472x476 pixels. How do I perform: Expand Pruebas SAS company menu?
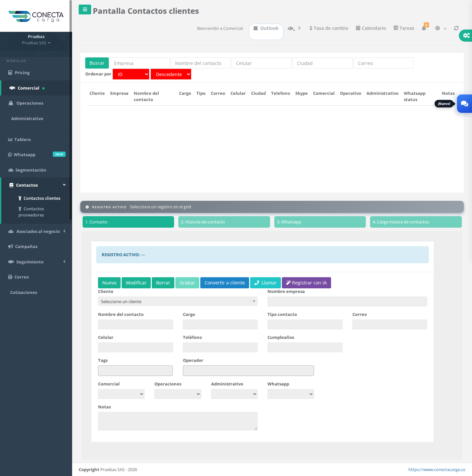pyautogui.click(x=36, y=43)
